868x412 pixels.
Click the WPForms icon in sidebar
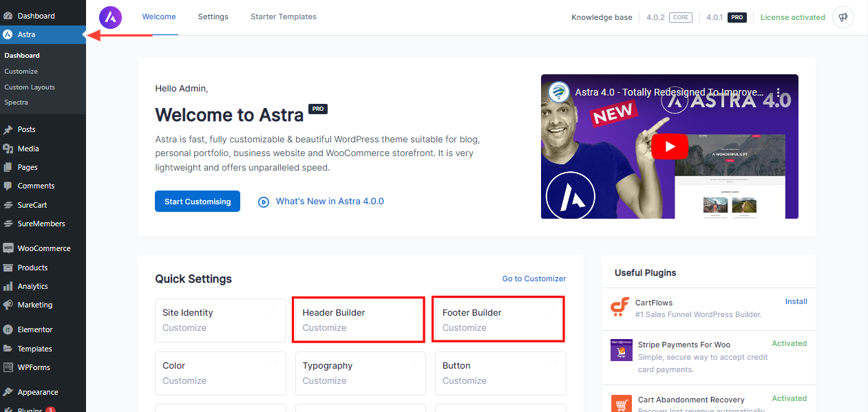coord(8,367)
